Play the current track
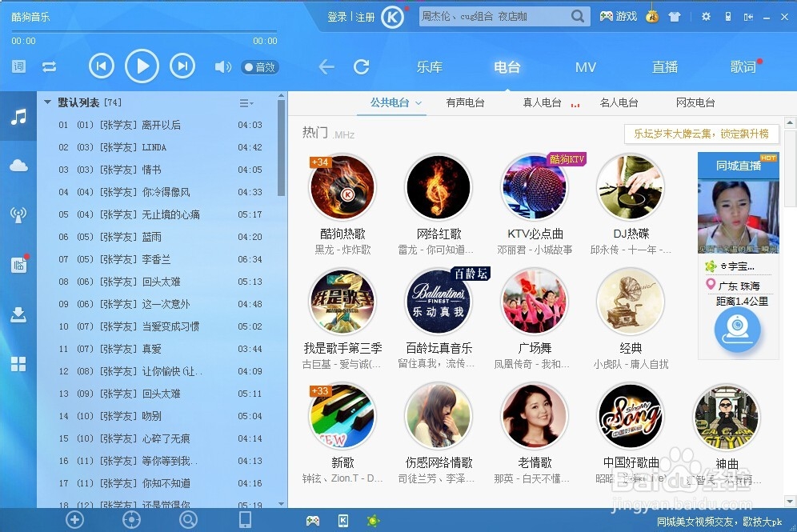This screenshot has height=532, width=797. [x=142, y=66]
